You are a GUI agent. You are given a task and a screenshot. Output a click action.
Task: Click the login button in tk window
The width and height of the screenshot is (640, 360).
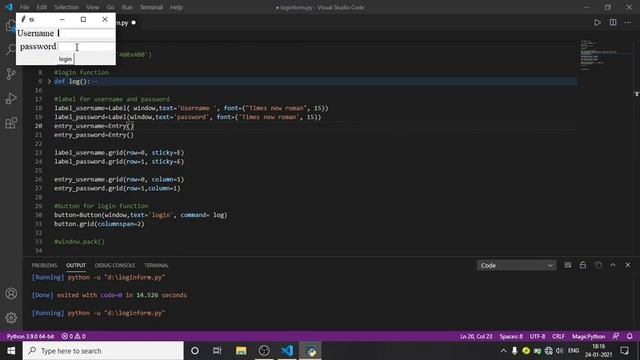(x=65, y=59)
